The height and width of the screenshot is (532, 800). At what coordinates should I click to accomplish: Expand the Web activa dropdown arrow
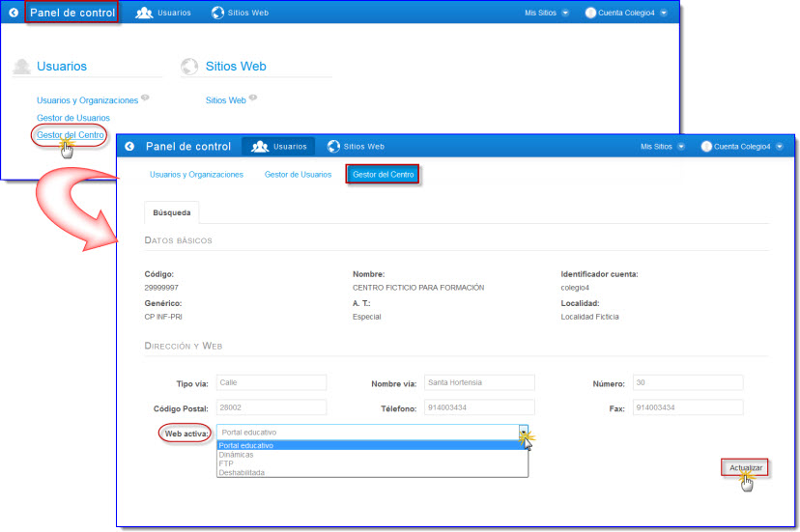coord(523,433)
